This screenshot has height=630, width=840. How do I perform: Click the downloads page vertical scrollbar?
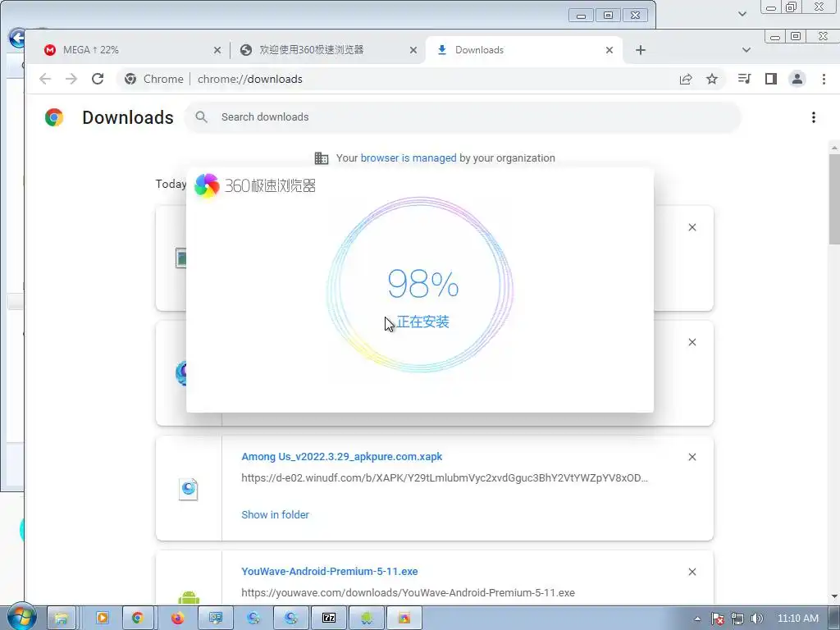click(834, 199)
